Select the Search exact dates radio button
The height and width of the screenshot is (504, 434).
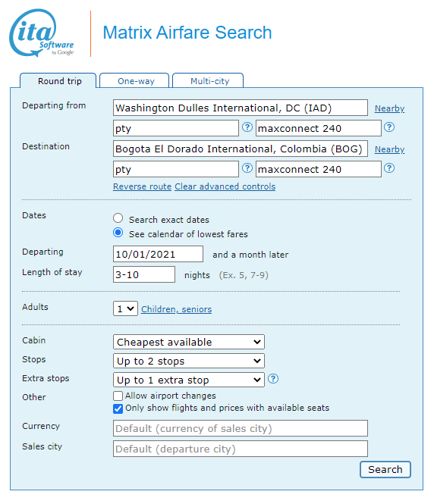pyautogui.click(x=118, y=218)
